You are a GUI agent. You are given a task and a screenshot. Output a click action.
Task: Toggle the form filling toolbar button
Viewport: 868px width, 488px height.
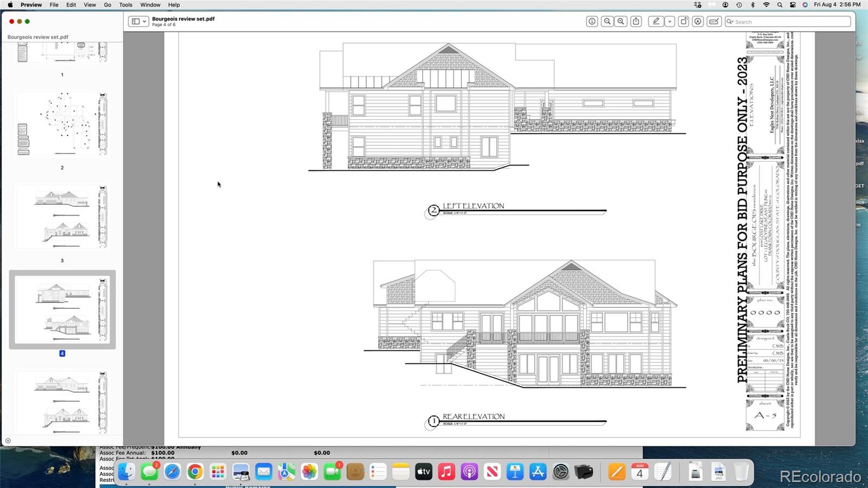pos(714,22)
